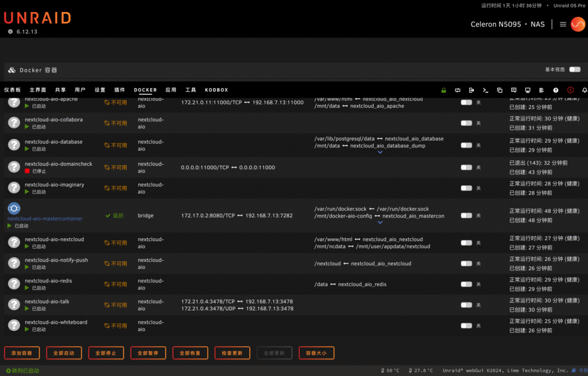This screenshot has height=376, width=588.
Task: Toggle the 基本视图 view switch
Action: coord(574,69)
